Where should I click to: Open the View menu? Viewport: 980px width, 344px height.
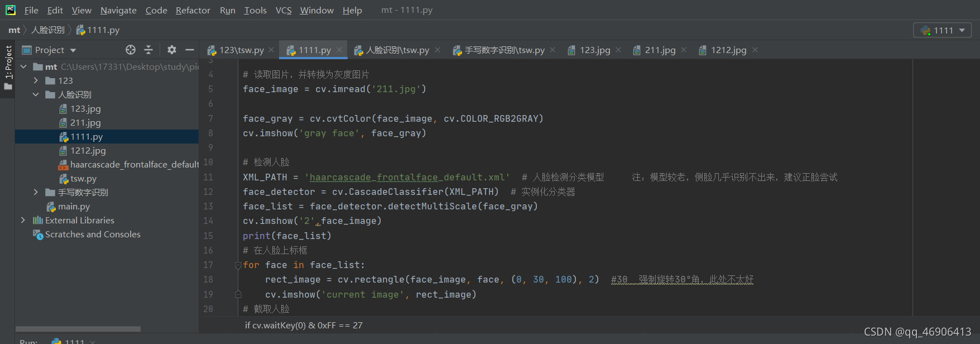click(x=81, y=10)
